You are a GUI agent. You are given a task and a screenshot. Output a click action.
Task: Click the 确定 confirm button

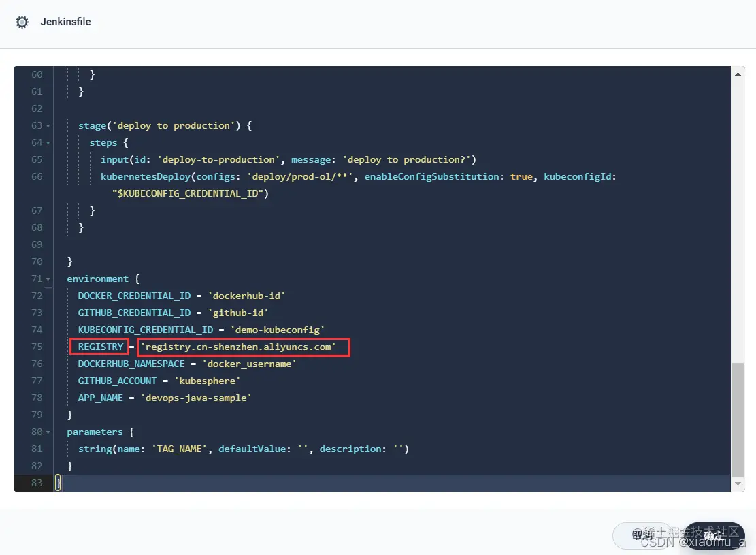714,535
